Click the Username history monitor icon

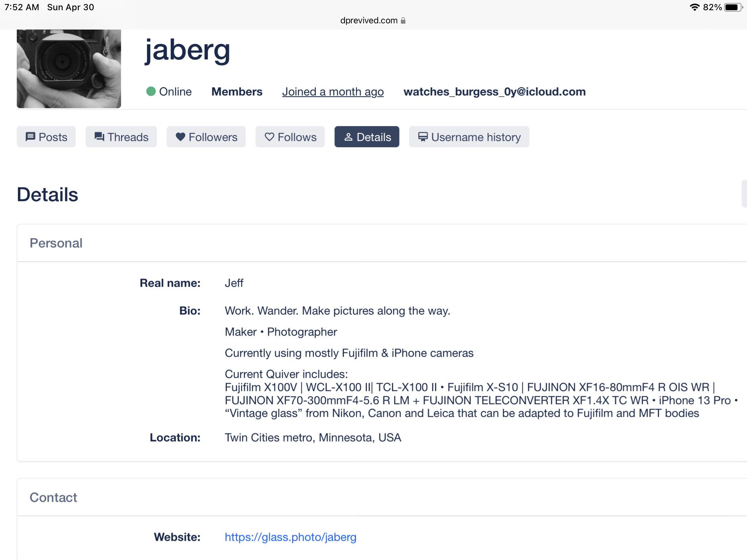click(423, 137)
